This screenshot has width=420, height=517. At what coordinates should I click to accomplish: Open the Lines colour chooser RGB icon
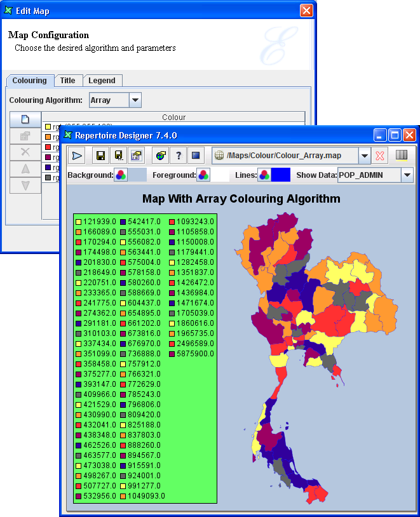(x=264, y=175)
